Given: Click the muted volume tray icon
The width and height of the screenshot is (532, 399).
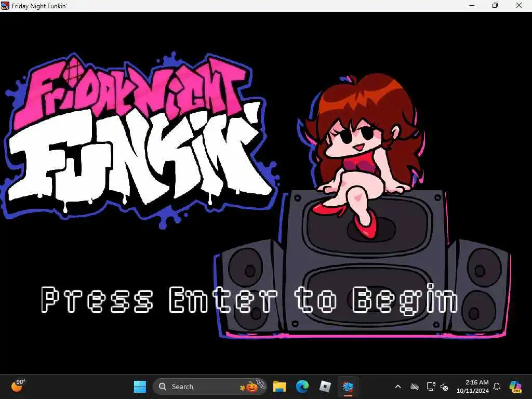Looking at the screenshot, I should click(444, 387).
